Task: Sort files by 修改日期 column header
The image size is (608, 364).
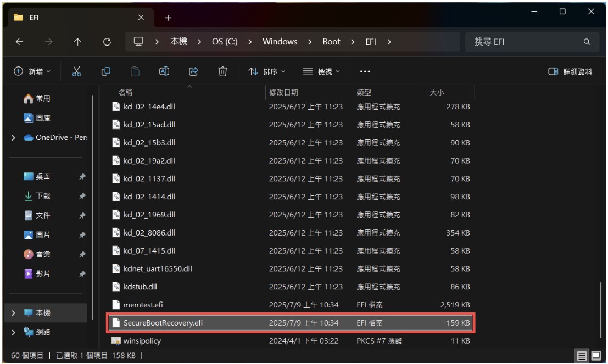Action: pos(283,93)
